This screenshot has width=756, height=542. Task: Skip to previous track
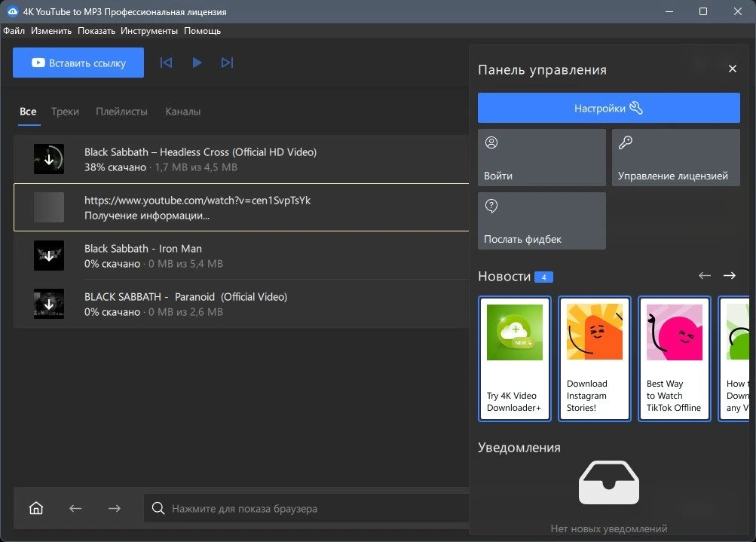[166, 63]
